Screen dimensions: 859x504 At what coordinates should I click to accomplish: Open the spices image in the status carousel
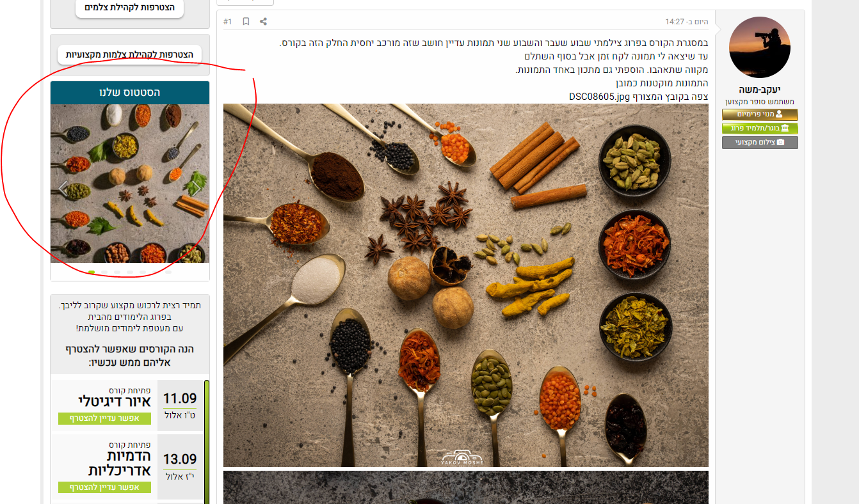(130, 184)
